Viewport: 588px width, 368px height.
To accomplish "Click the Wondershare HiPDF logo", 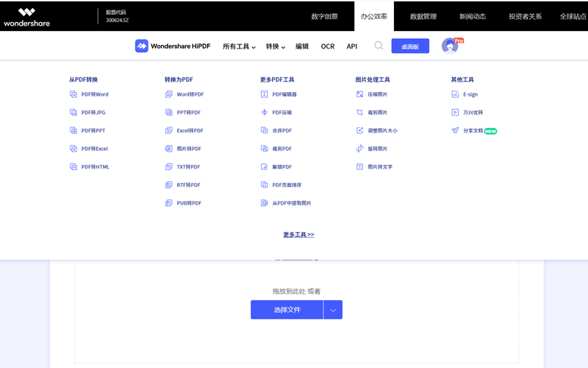I will pos(173,46).
